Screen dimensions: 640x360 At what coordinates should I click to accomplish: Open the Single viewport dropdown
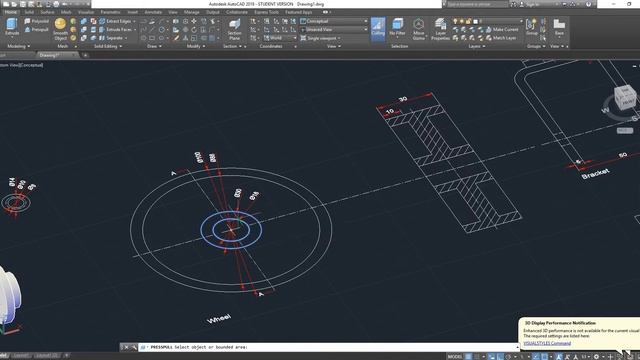pyautogui.click(x=321, y=38)
